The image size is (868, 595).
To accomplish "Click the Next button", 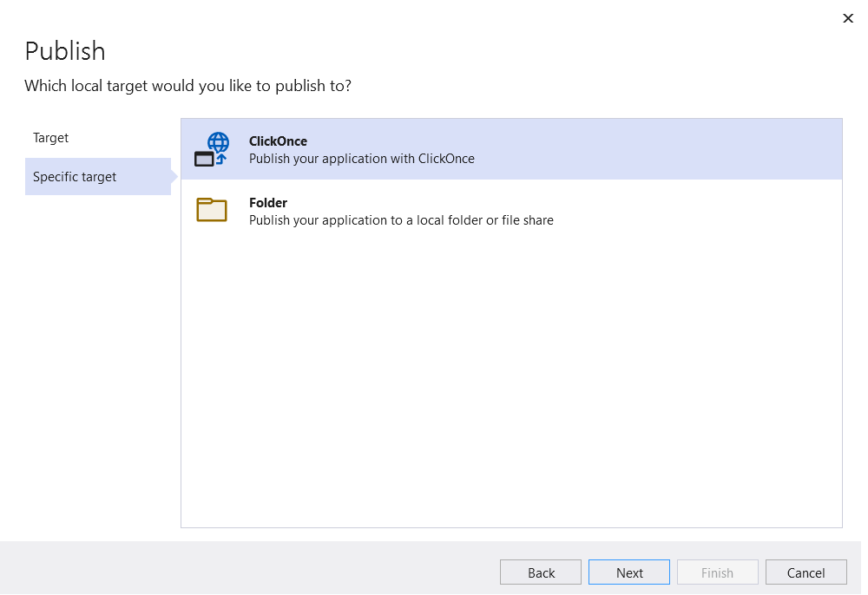I will pyautogui.click(x=628, y=572).
